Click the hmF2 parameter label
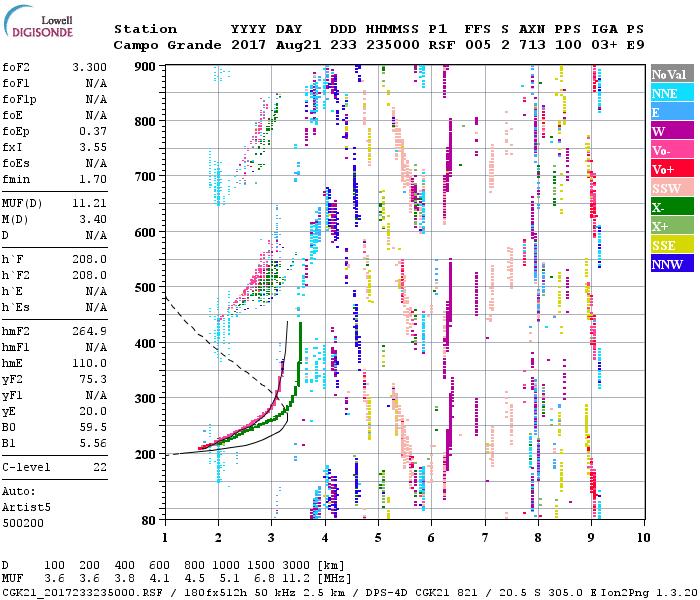The image size is (700, 600). (x=19, y=331)
